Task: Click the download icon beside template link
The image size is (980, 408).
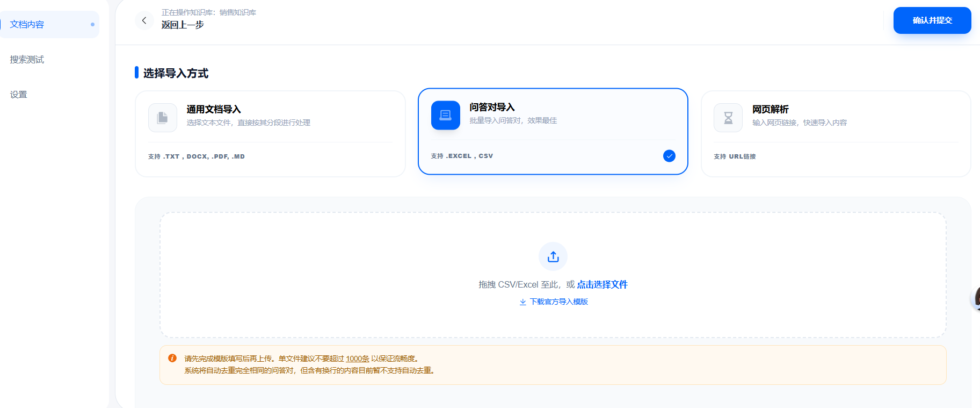Action: [x=522, y=302]
